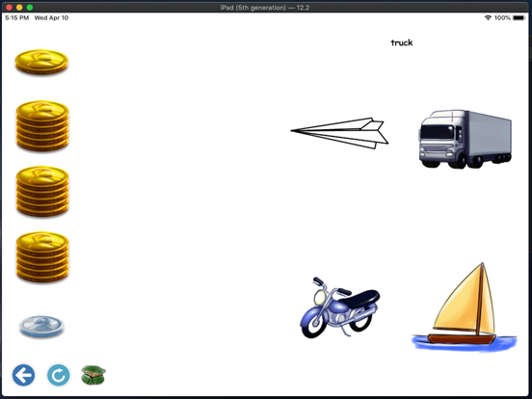Click the Wed Apr 10 date
This screenshot has height=399, width=532.
point(51,17)
